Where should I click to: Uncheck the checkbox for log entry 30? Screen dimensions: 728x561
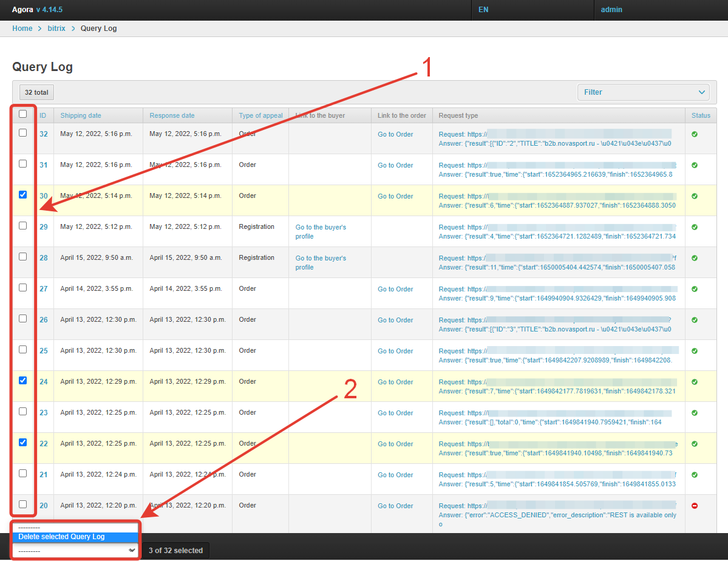23,195
